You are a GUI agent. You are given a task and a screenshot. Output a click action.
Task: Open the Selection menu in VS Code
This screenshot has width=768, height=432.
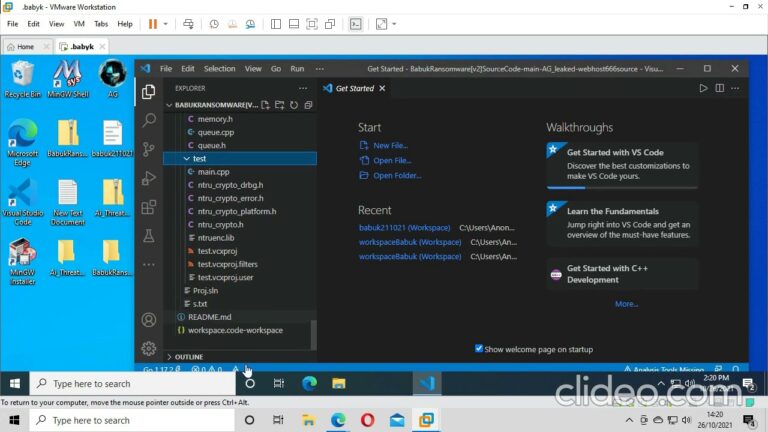219,69
